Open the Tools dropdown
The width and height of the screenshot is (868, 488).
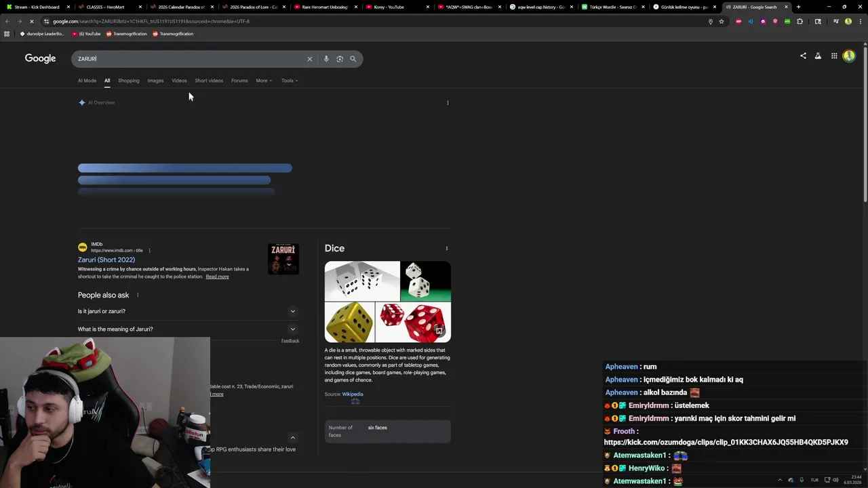(x=290, y=81)
